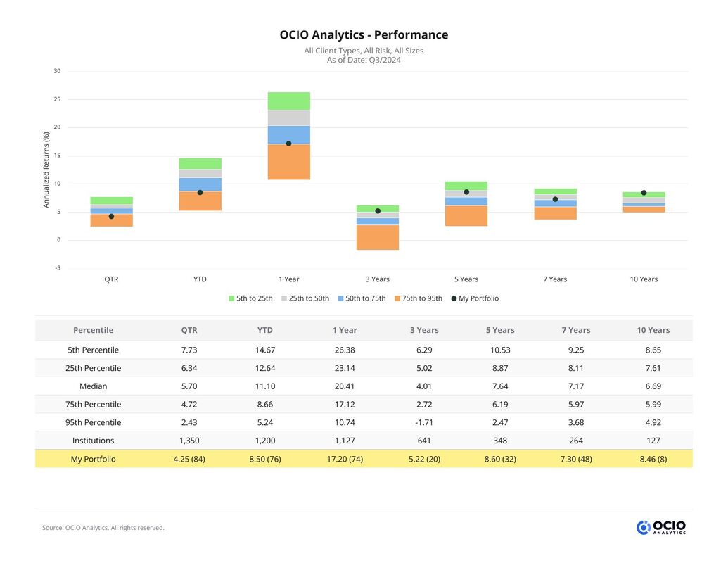The image size is (728, 563).
Task: Click the '10 Years' label on the chart axis
Action: pos(644,279)
